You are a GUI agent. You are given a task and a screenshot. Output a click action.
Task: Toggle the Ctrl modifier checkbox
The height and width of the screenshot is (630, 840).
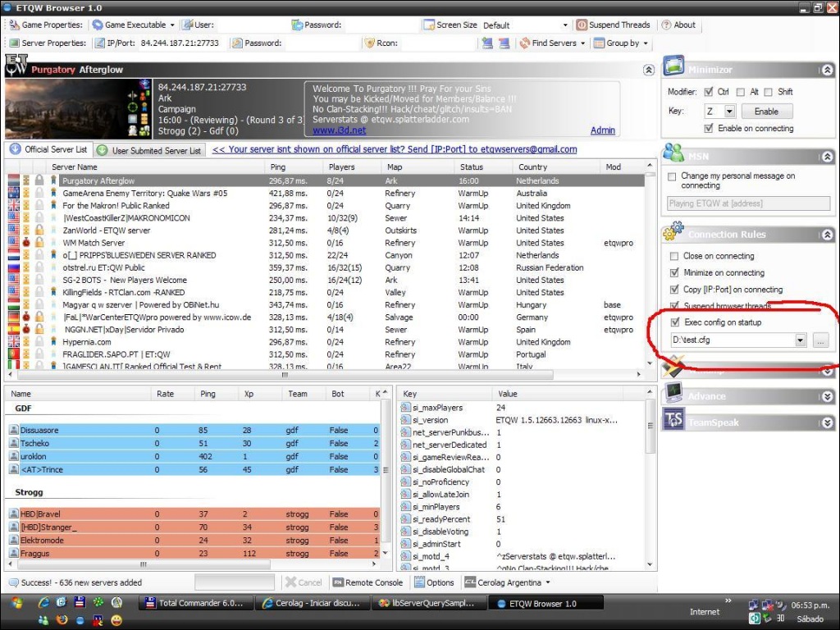click(709, 92)
